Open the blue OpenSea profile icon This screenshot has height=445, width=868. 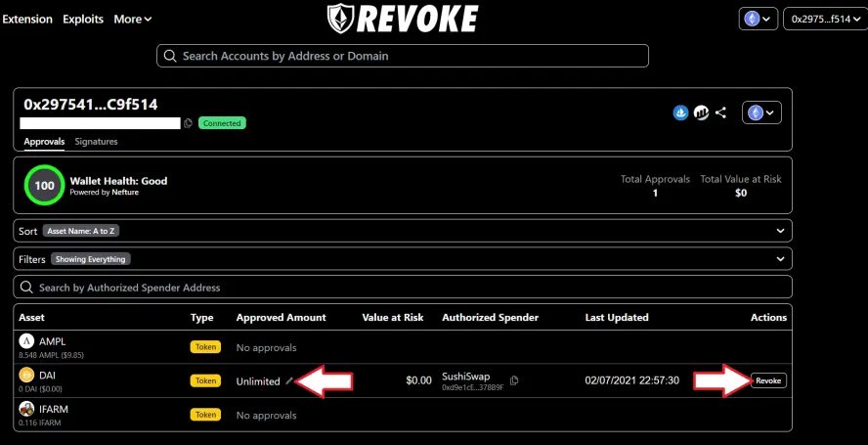click(x=680, y=113)
